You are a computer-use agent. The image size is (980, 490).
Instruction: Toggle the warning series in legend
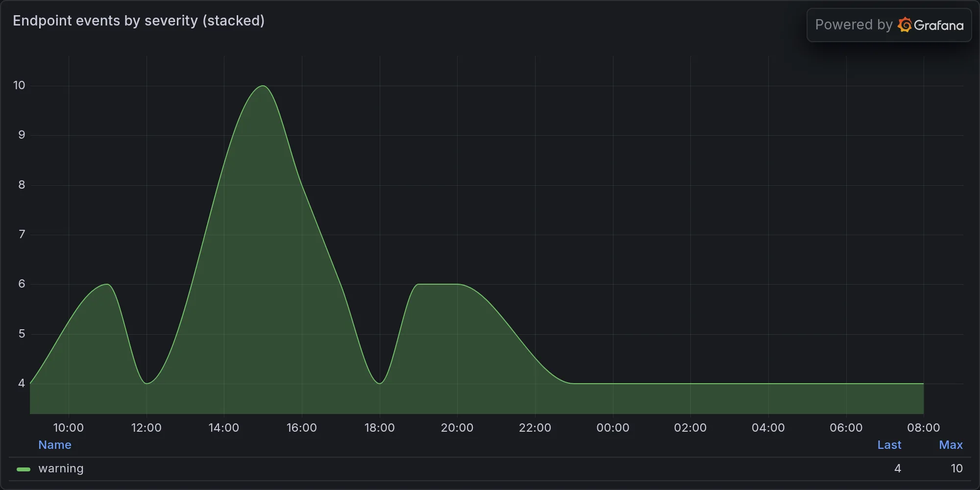pyautogui.click(x=61, y=468)
